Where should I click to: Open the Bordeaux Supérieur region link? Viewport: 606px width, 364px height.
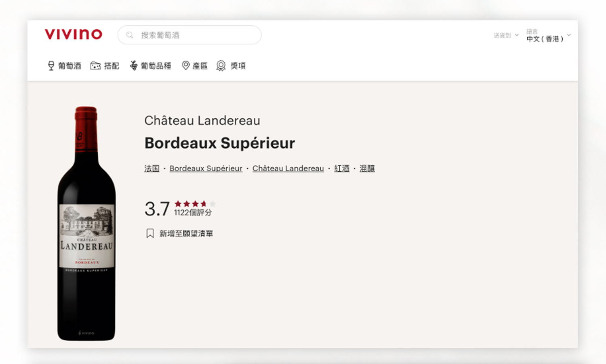(206, 168)
